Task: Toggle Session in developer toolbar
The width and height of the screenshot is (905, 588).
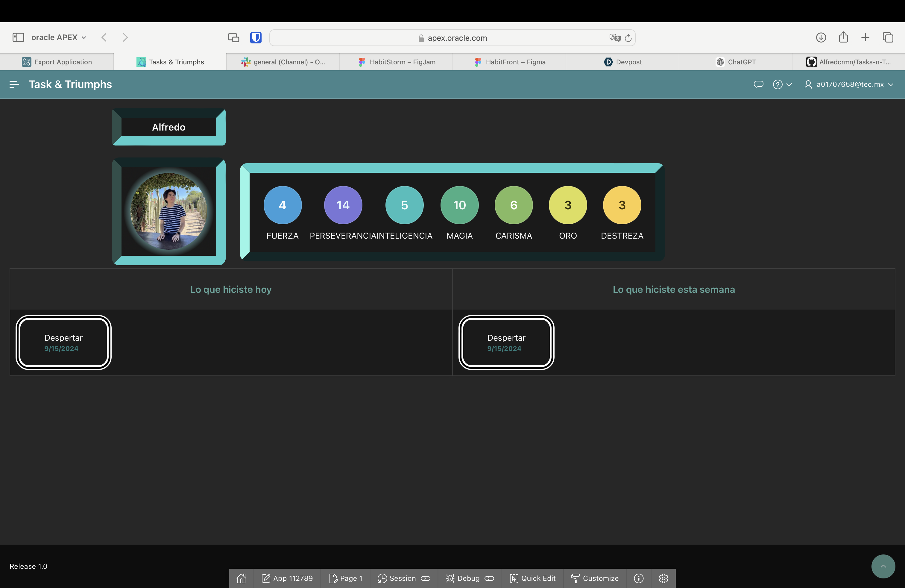Action: click(404, 578)
